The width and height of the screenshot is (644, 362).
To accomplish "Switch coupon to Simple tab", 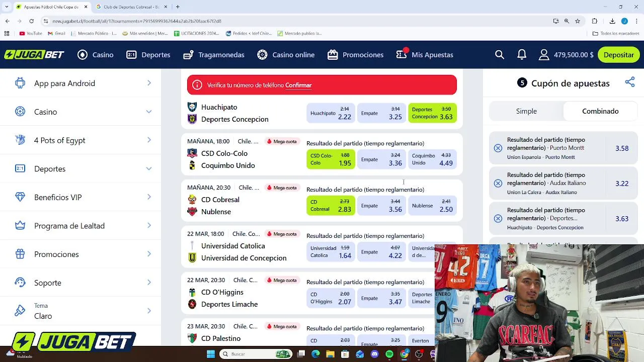I will [526, 111].
